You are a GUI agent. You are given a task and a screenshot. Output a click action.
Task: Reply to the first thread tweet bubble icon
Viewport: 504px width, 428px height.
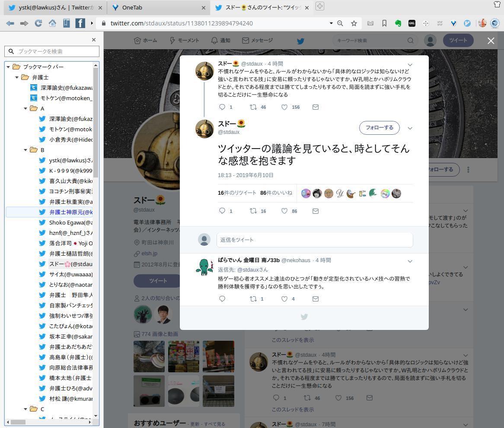[222, 107]
